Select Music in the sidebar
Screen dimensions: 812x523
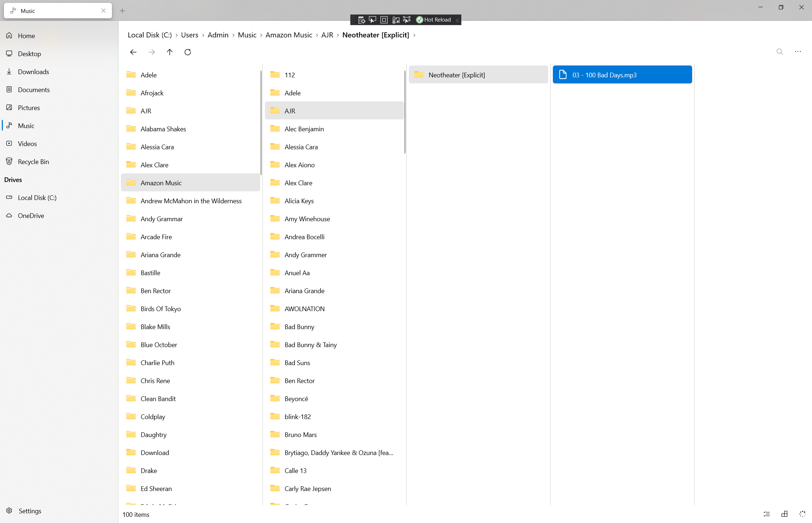click(x=59, y=126)
